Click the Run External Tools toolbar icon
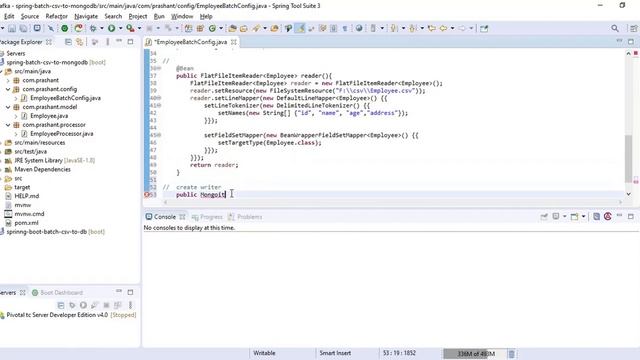The image size is (640, 360). [130, 29]
